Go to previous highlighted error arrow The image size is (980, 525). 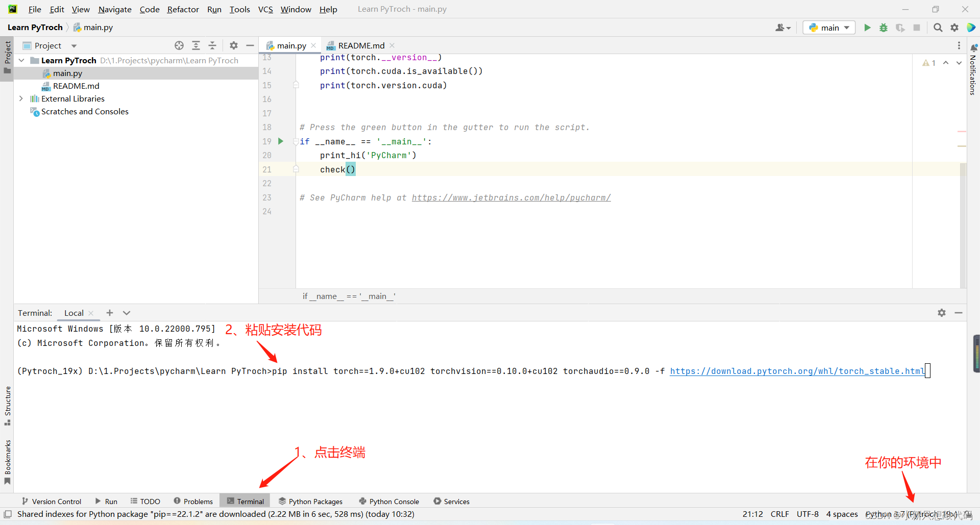946,63
